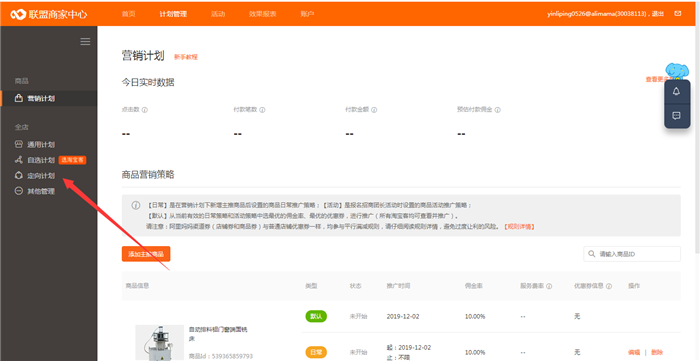Click the 添加主推商品 button
Screen dimensions: 700x361
(146, 254)
